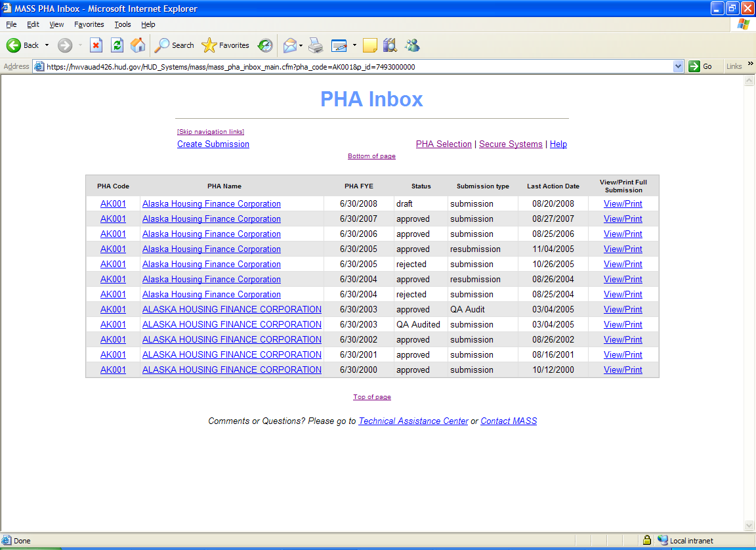Click the Forward navigation arrow
The height and width of the screenshot is (550, 756).
[x=64, y=45]
